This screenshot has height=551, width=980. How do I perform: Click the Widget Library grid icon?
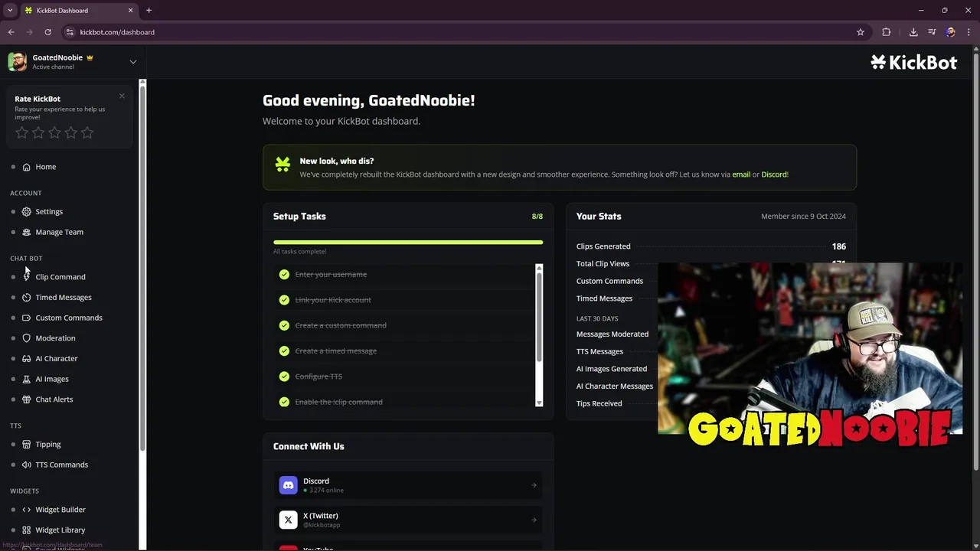pos(27,530)
